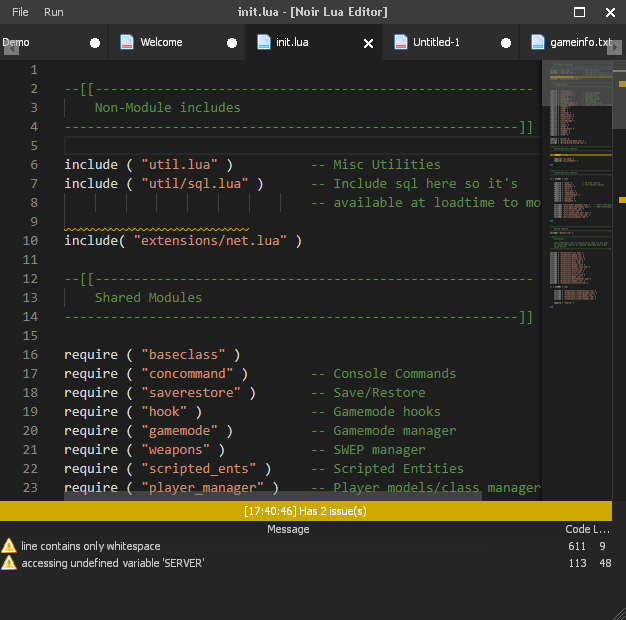Click warning icon for whitespace issue

[9, 546]
